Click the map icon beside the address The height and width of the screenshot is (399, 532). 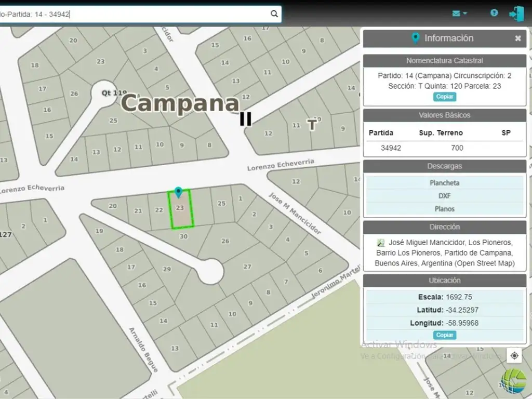click(381, 243)
